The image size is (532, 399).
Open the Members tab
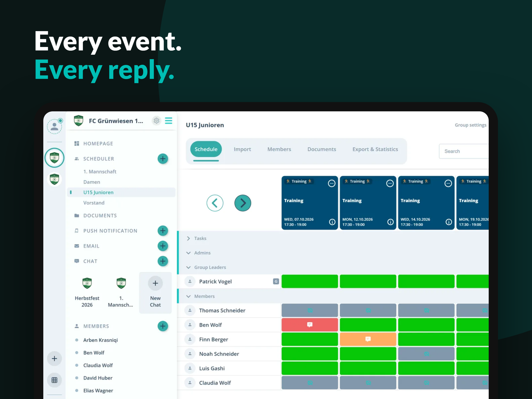tap(279, 149)
